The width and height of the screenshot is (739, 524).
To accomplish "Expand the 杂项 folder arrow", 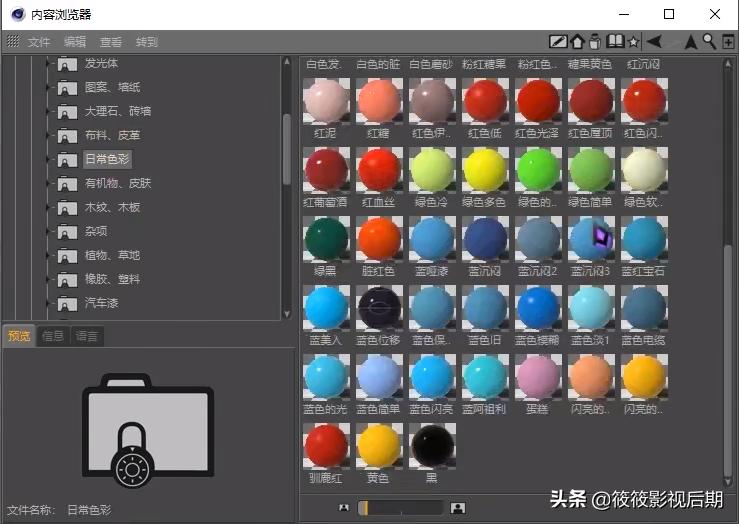I will coord(48,231).
